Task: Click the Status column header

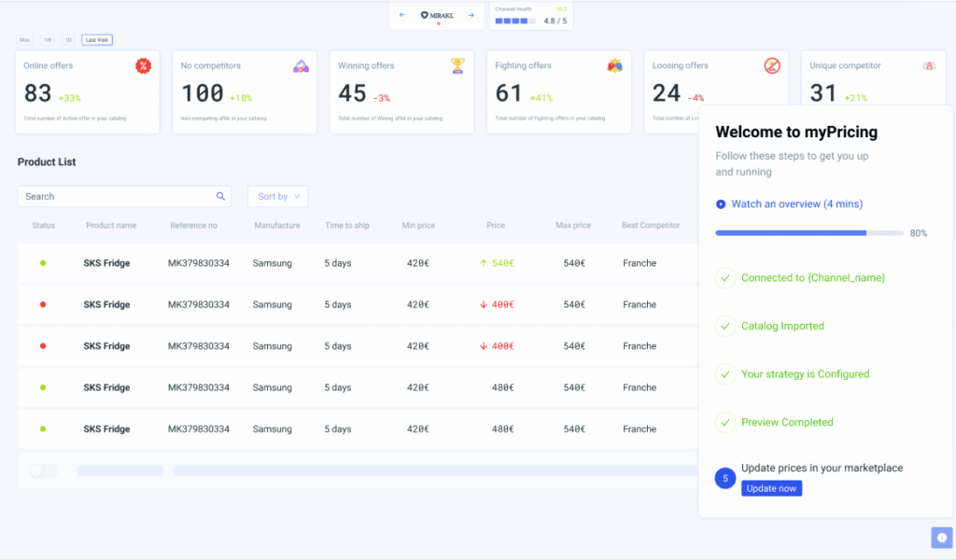Action: pos(43,226)
